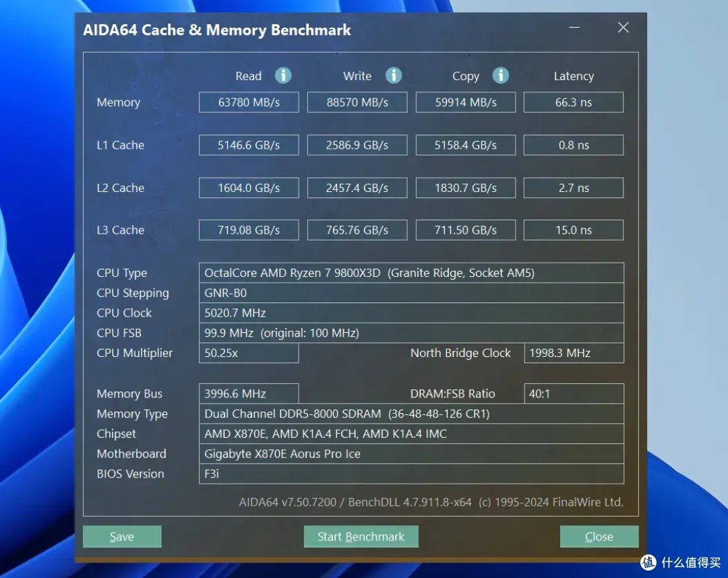Click the North Bridge Clock value 1998.3 MHz

pyautogui.click(x=574, y=353)
